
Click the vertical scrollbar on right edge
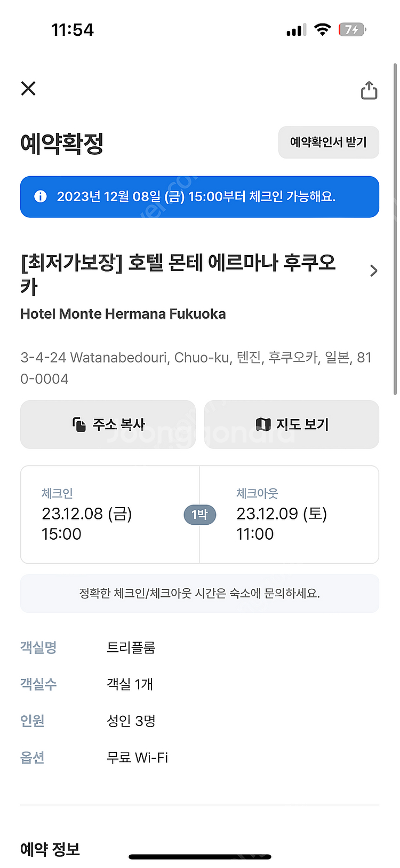395,230
